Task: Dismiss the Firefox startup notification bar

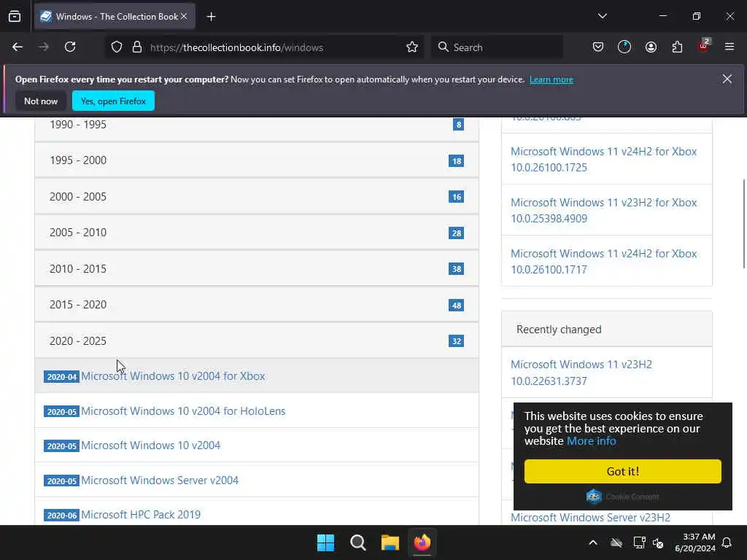Action: tap(727, 79)
